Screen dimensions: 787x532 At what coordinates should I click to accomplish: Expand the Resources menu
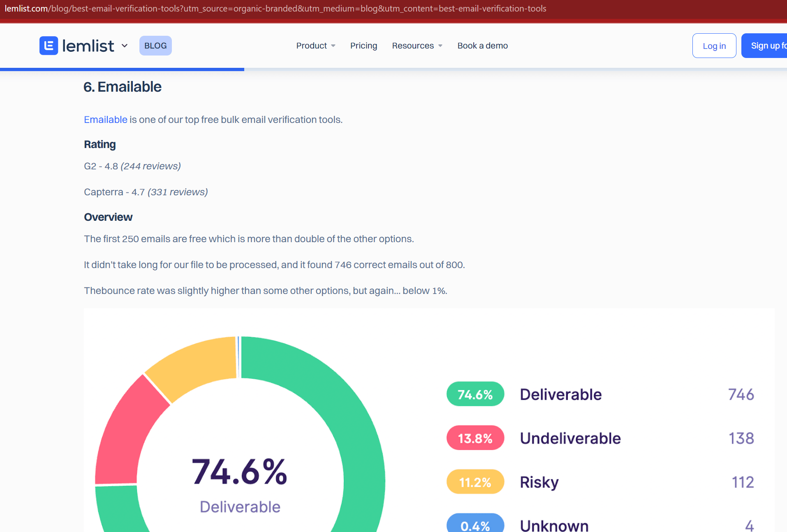click(417, 46)
